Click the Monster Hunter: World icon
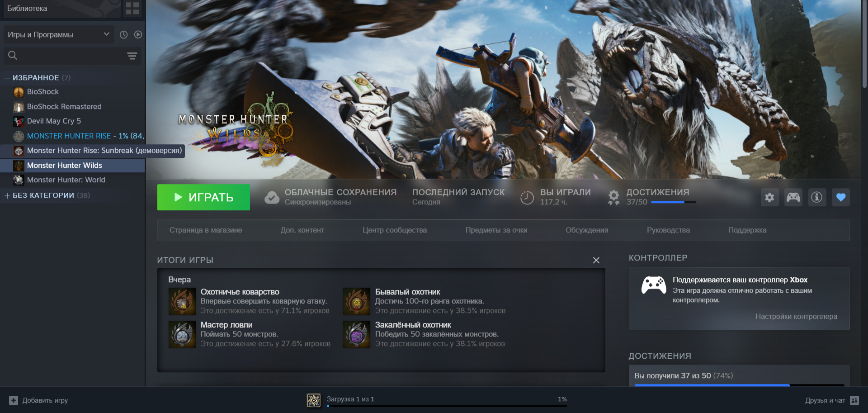The height and width of the screenshot is (413, 868). pos(19,180)
